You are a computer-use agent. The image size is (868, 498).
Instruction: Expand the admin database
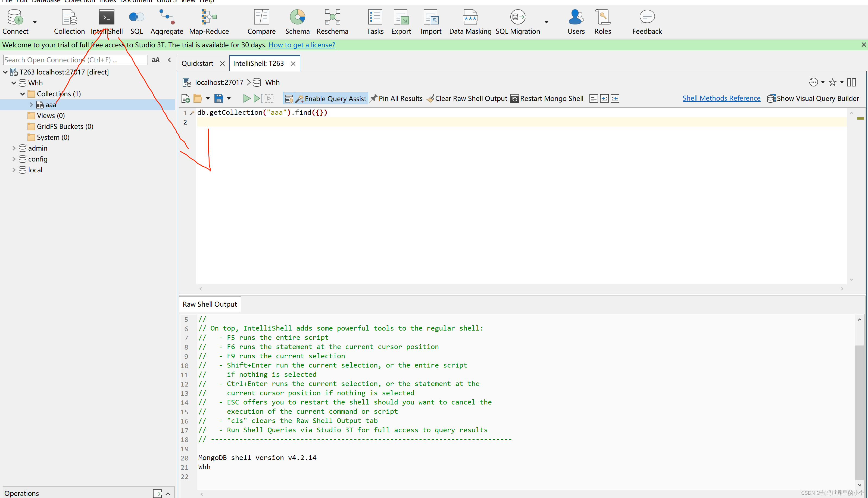(x=14, y=148)
